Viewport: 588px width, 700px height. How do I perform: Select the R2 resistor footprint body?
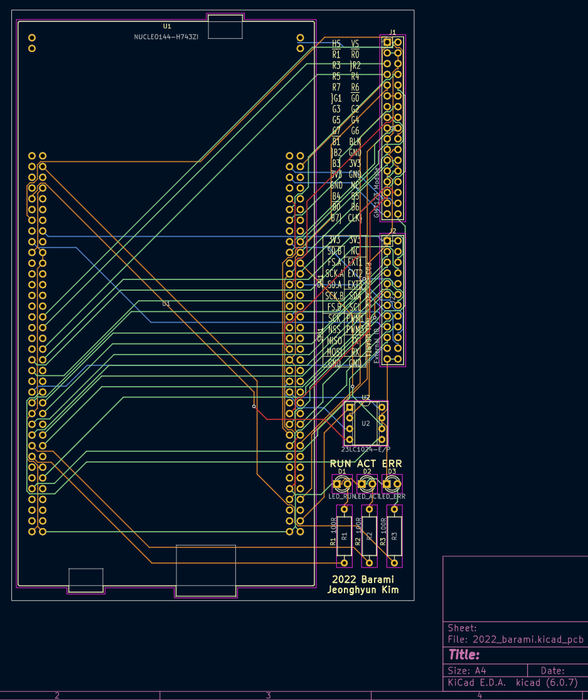coord(369,536)
